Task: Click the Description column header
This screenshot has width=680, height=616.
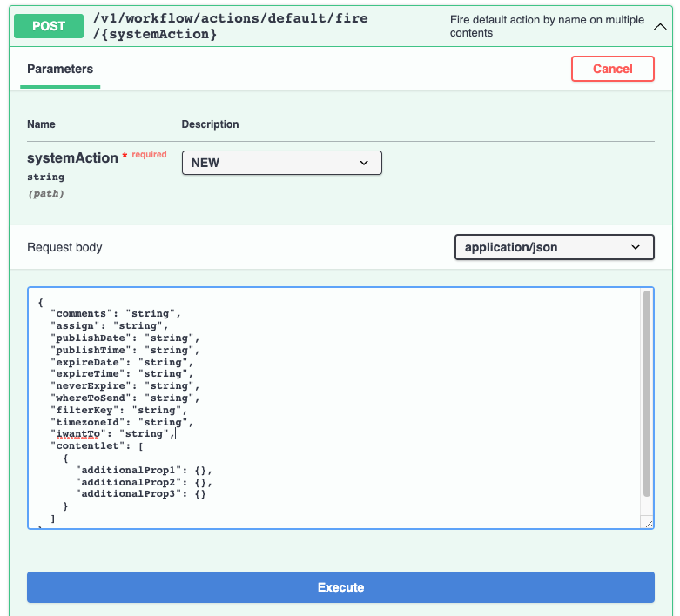Action: (210, 124)
